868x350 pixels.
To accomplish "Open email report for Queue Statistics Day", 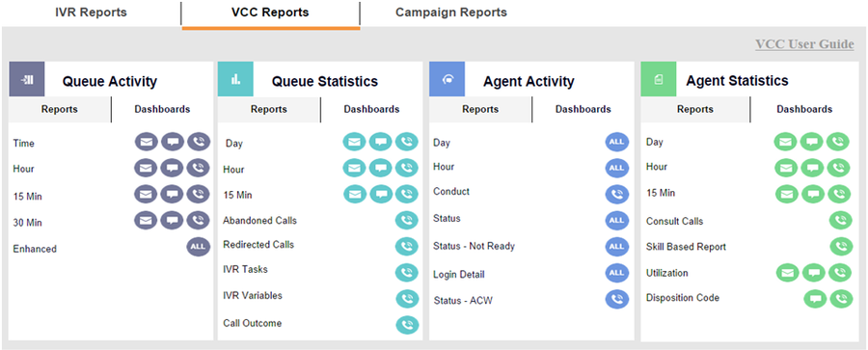I will [354, 143].
